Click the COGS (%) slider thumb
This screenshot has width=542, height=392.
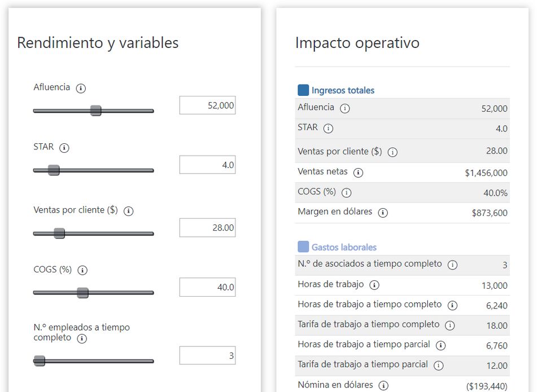(82, 293)
